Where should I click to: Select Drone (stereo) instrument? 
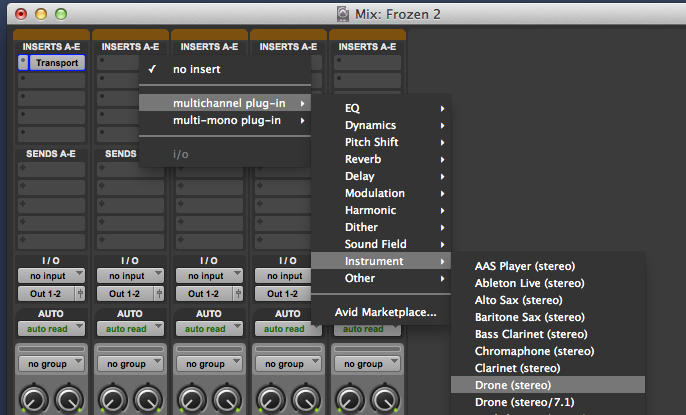click(548, 385)
